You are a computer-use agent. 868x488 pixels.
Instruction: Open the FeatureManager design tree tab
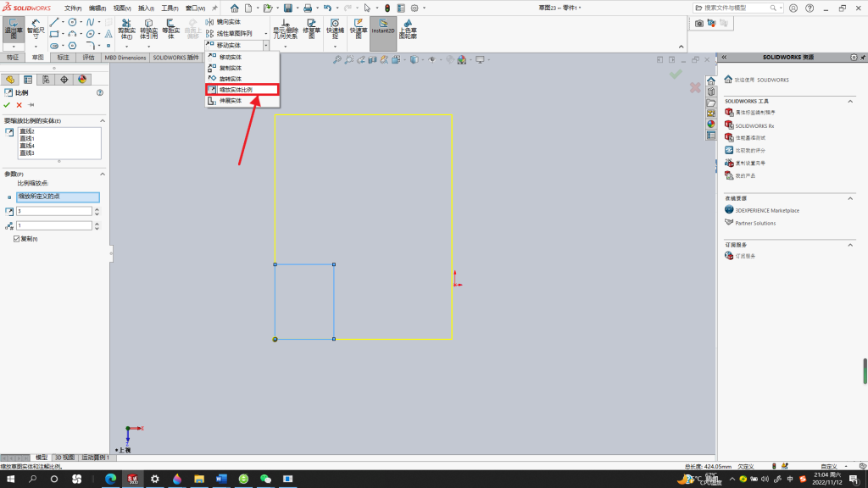10,80
